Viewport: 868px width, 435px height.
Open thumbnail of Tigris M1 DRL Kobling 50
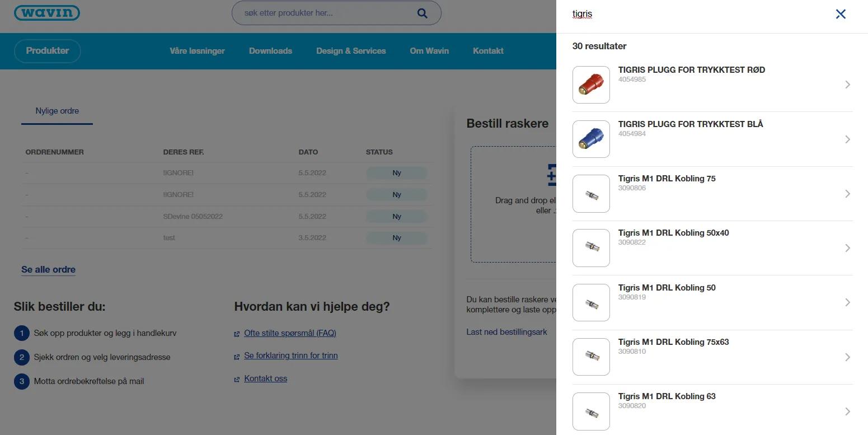591,302
